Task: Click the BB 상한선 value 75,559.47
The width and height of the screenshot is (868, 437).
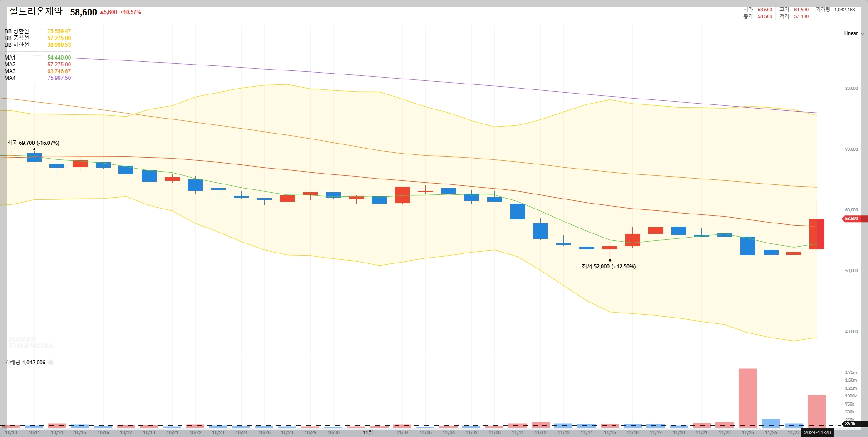Action: (x=59, y=31)
